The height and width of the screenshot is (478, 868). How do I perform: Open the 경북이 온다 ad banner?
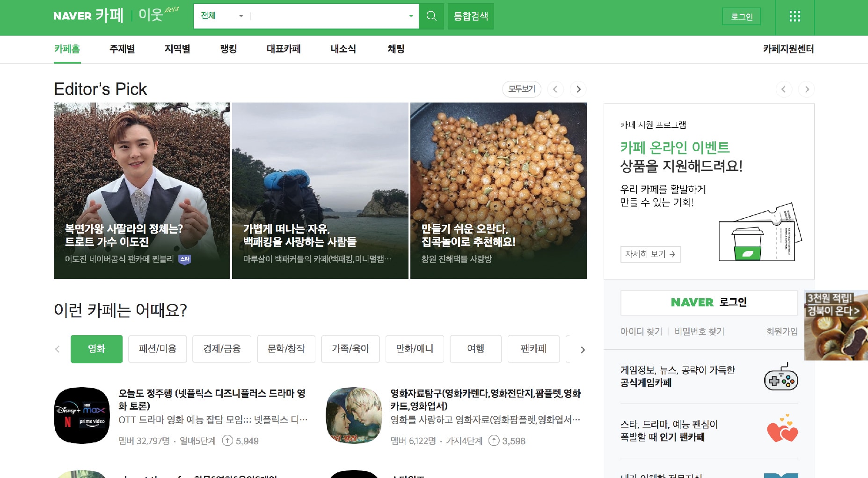pos(836,325)
